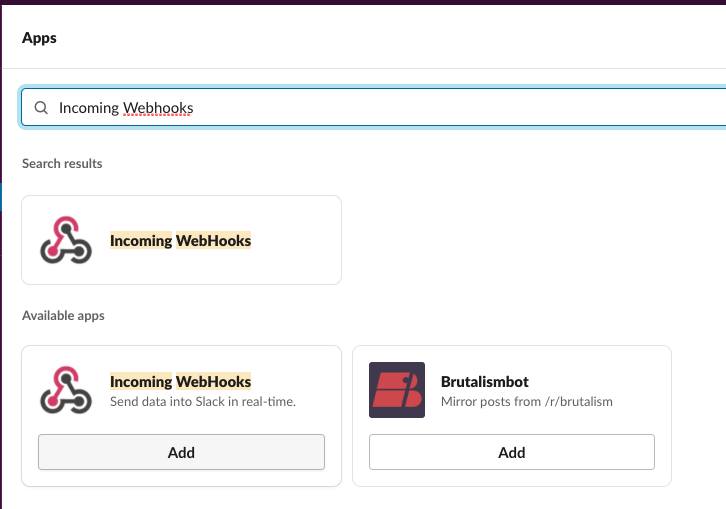This screenshot has width=726, height=509.
Task: Add the Incoming WebHooks app
Action: pyautogui.click(x=182, y=452)
